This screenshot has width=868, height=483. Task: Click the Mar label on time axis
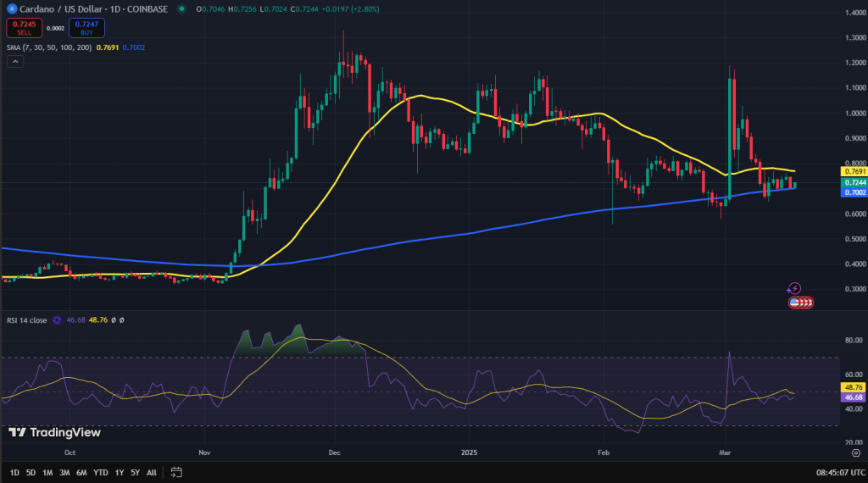tap(725, 452)
